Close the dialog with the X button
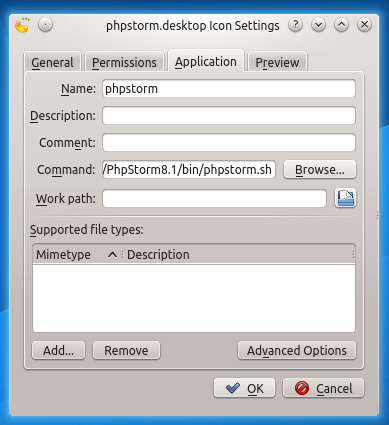Viewport: 389px width, 425px height. coord(364,25)
